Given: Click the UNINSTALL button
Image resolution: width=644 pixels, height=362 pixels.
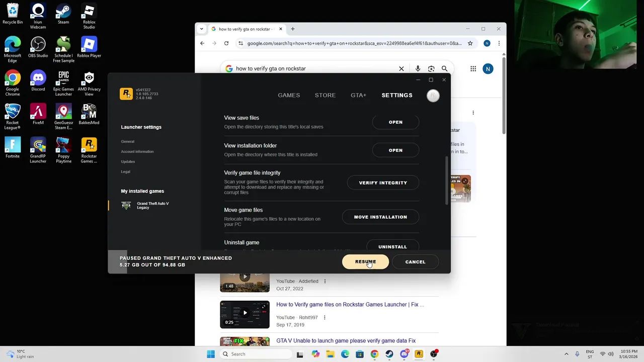Looking at the screenshot, I should click(x=392, y=246).
